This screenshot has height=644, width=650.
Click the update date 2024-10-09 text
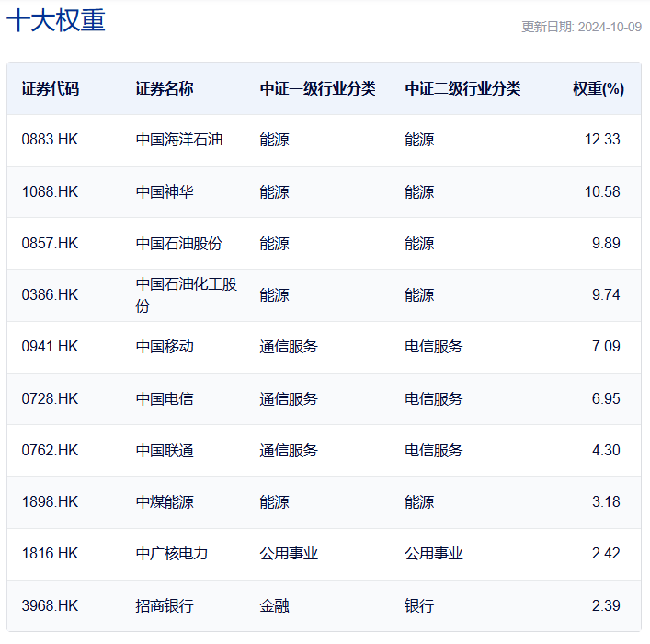[x=581, y=27]
